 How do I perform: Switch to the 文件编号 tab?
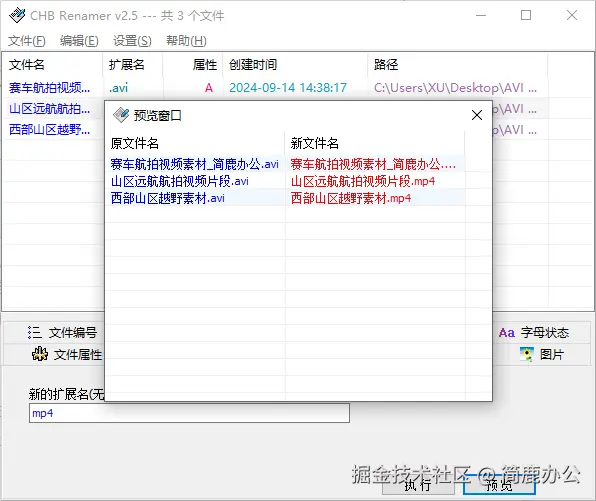tap(62, 333)
